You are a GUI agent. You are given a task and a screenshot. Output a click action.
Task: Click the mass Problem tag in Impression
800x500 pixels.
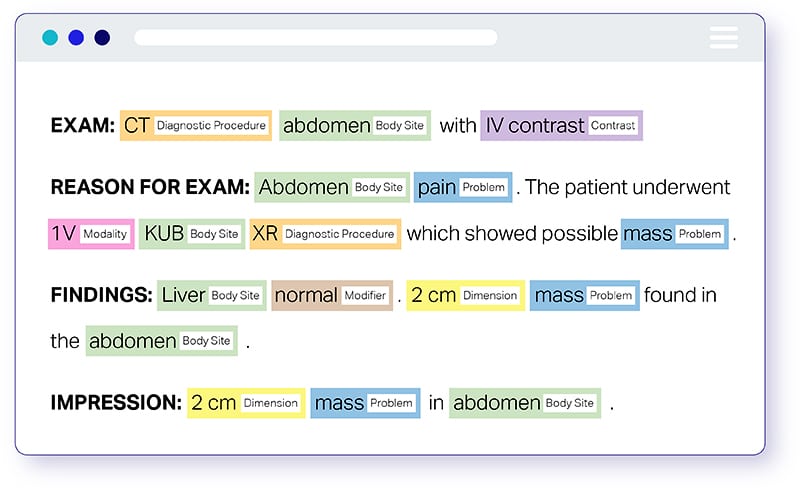click(365, 403)
